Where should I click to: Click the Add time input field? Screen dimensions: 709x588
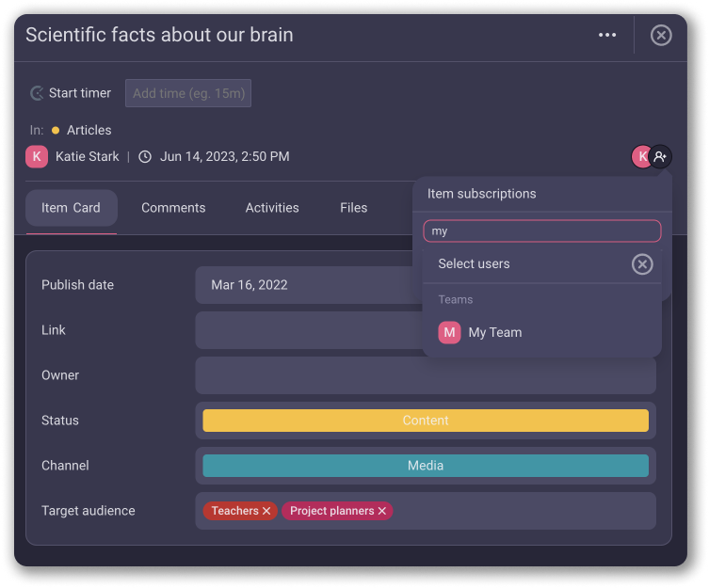tap(188, 93)
